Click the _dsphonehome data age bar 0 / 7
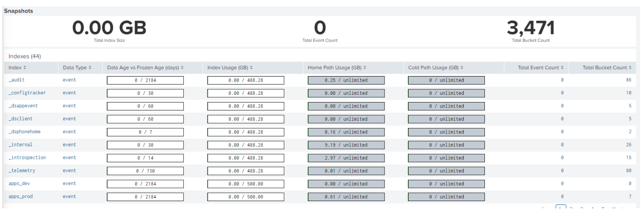The height and width of the screenshot is (213, 644). point(145,132)
